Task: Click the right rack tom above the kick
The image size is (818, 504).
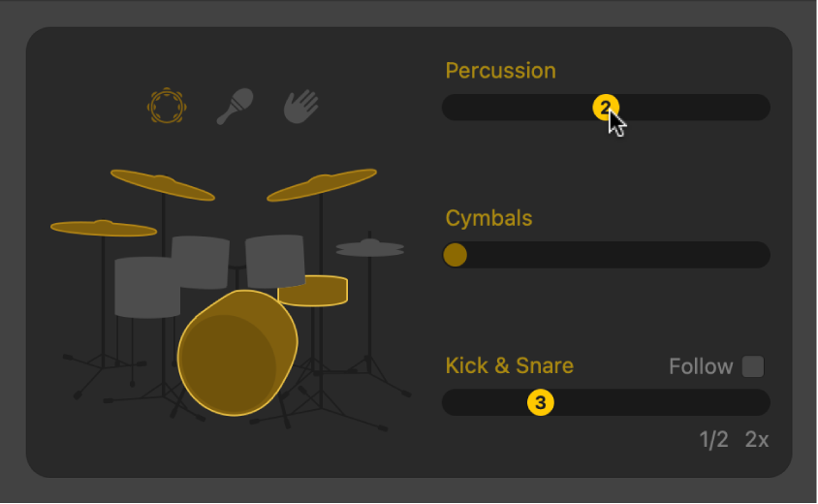Action: point(275,259)
